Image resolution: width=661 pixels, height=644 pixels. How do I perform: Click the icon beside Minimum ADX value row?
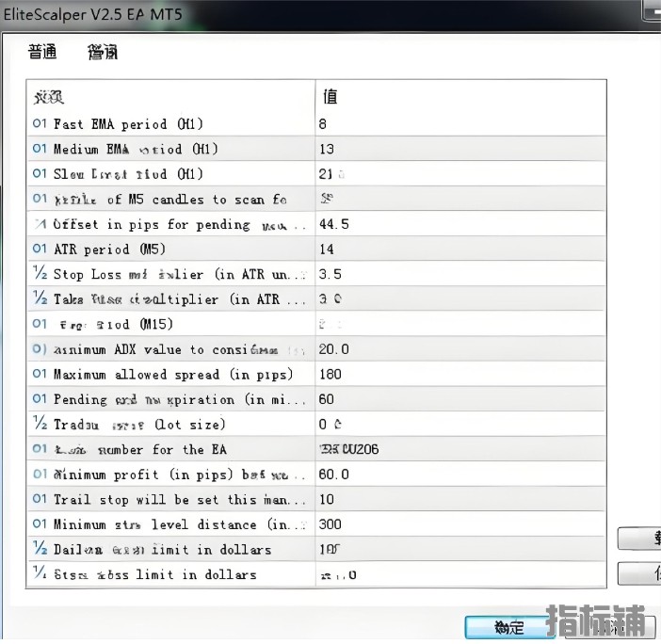[40, 349]
